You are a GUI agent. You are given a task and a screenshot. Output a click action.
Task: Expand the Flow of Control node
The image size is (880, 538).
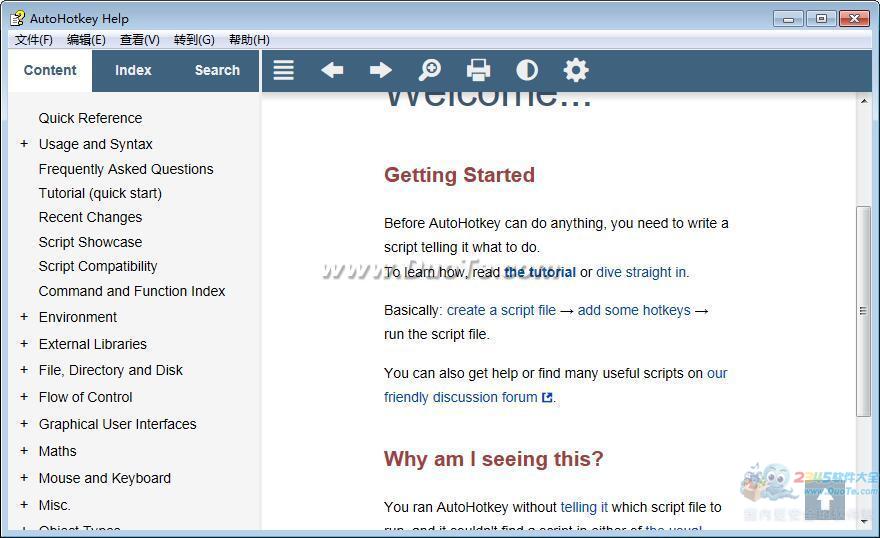[x=24, y=397]
